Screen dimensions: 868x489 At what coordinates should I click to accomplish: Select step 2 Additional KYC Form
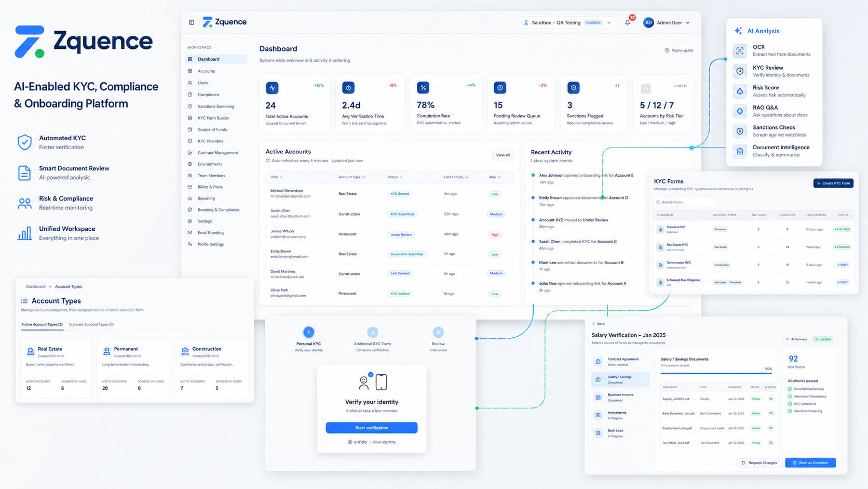pyautogui.click(x=372, y=339)
